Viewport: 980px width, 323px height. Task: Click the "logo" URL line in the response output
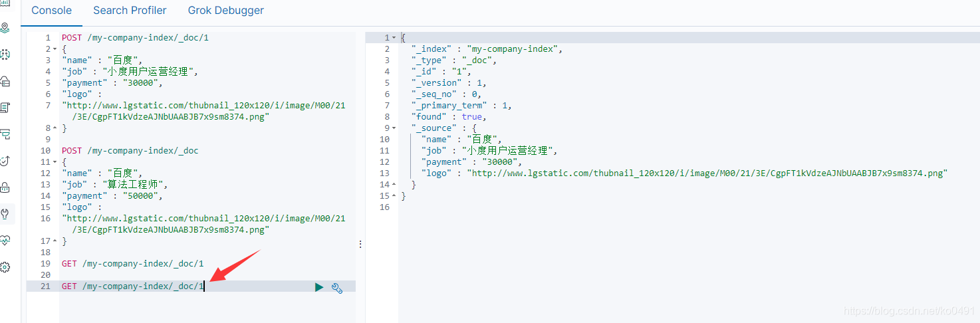coord(684,173)
